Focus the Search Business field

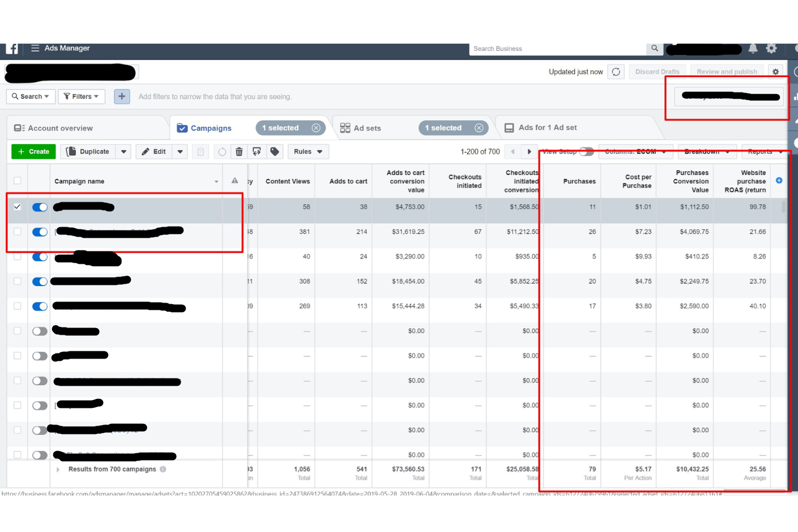(x=558, y=49)
